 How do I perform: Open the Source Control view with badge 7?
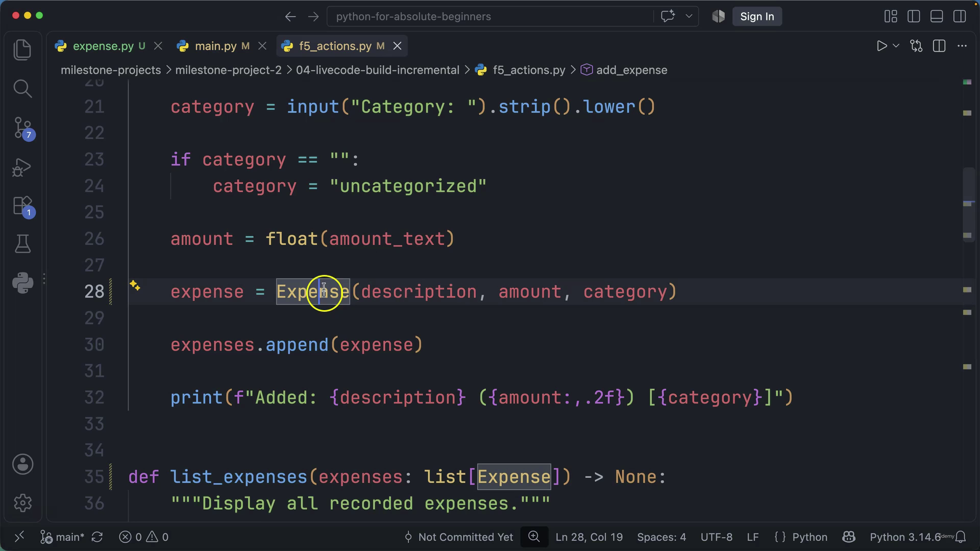(23, 129)
